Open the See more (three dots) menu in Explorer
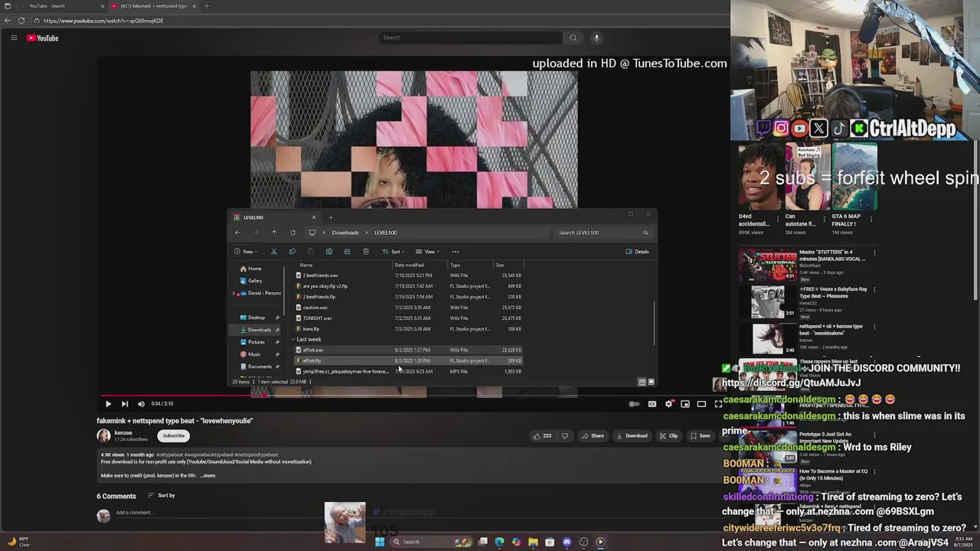 456,252
